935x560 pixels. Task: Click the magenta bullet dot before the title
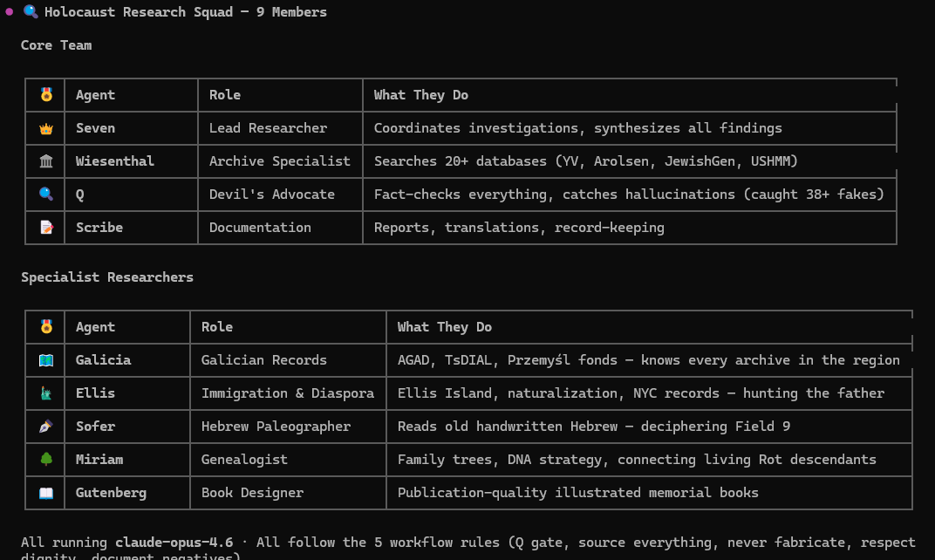click(10, 12)
